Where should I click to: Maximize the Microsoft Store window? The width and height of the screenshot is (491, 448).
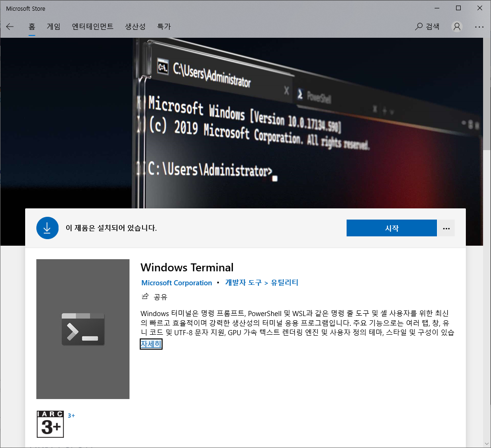pos(458,8)
